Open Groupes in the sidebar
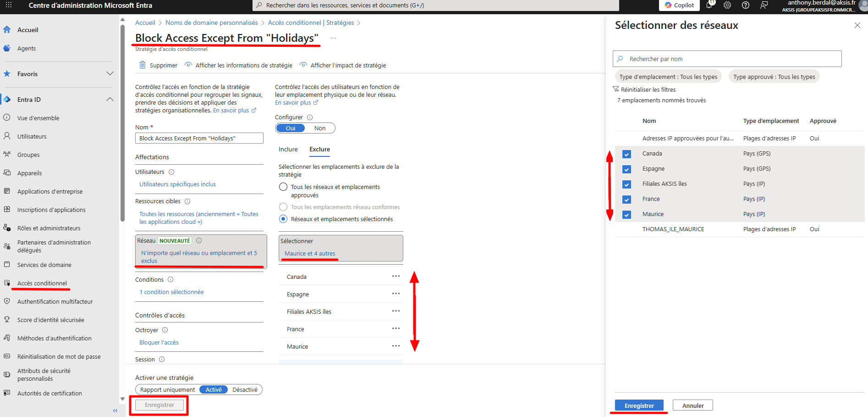The image size is (868, 417). coord(28,155)
